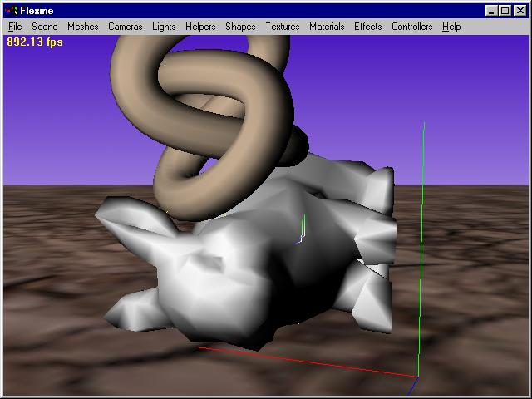Open the Textures menu
The image size is (532, 399).
(x=283, y=27)
